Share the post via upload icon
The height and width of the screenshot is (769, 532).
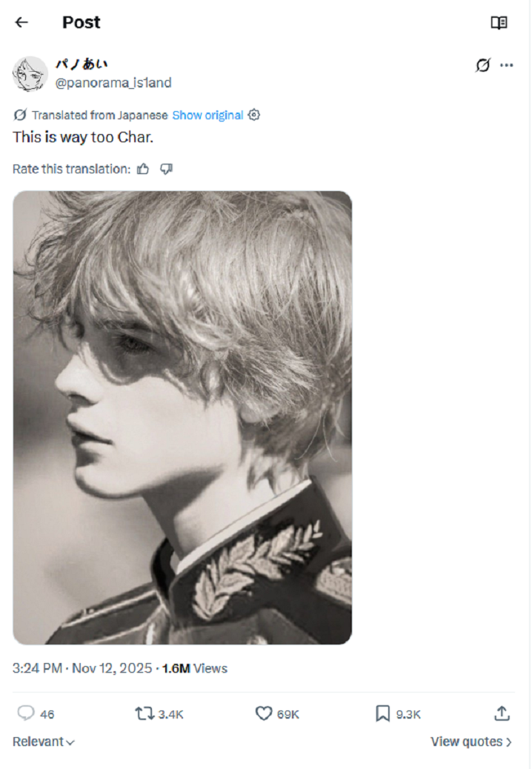click(x=502, y=713)
